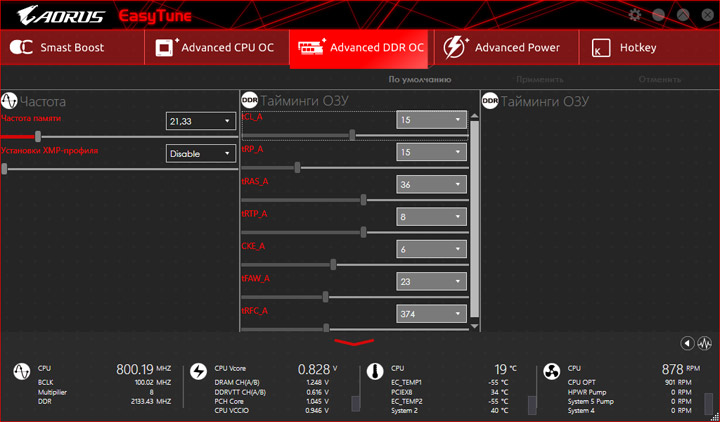720x422 pixels.
Task: Open the tRTP_A value dropdown
Action: 431,217
